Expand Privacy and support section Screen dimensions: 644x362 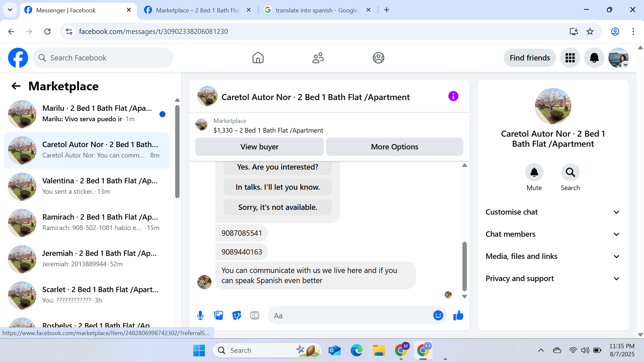(553, 279)
